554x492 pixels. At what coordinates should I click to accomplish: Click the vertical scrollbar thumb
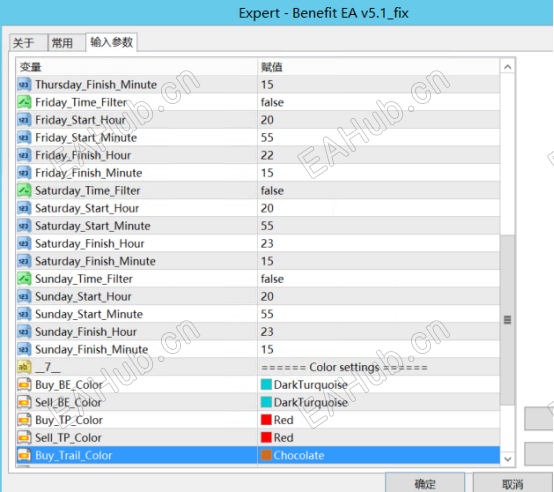(508, 320)
